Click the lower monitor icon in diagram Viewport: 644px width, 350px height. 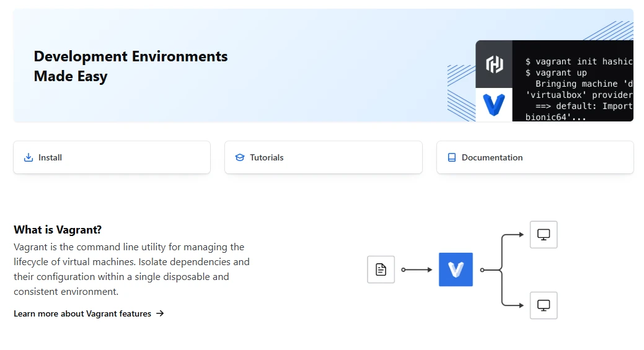pyautogui.click(x=544, y=305)
